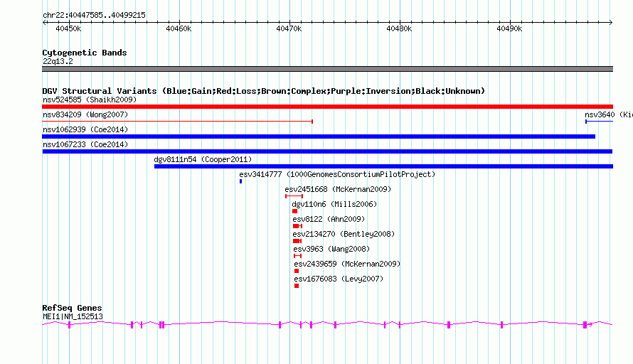Image resolution: width=633 pixels, height=364 pixels.
Task: Click the small blue esv3414777 marker
Action: (240, 181)
